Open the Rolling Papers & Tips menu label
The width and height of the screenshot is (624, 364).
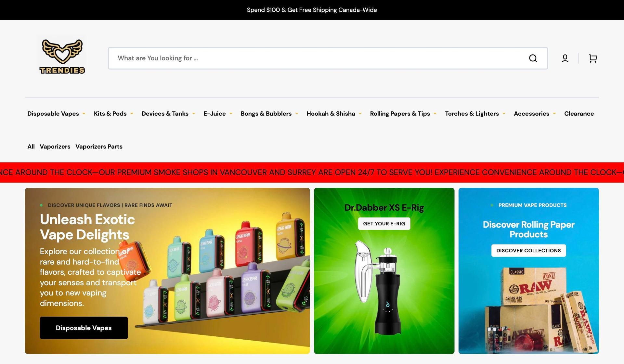(x=400, y=114)
